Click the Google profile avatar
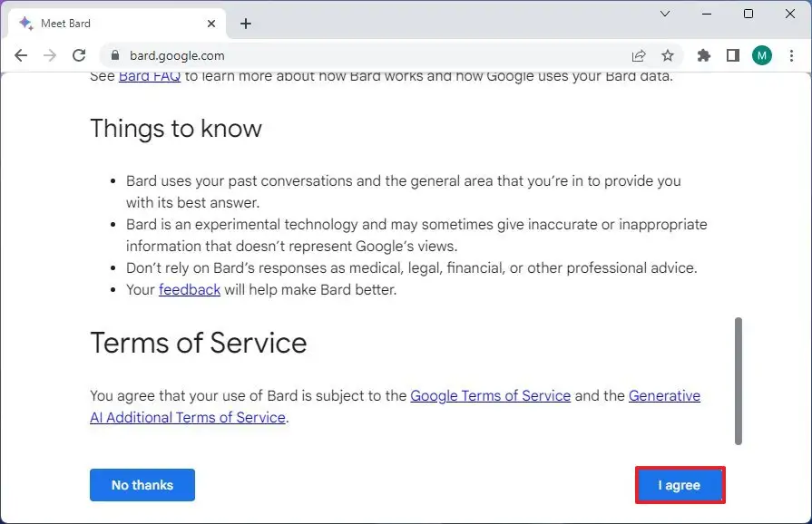 tap(762, 54)
